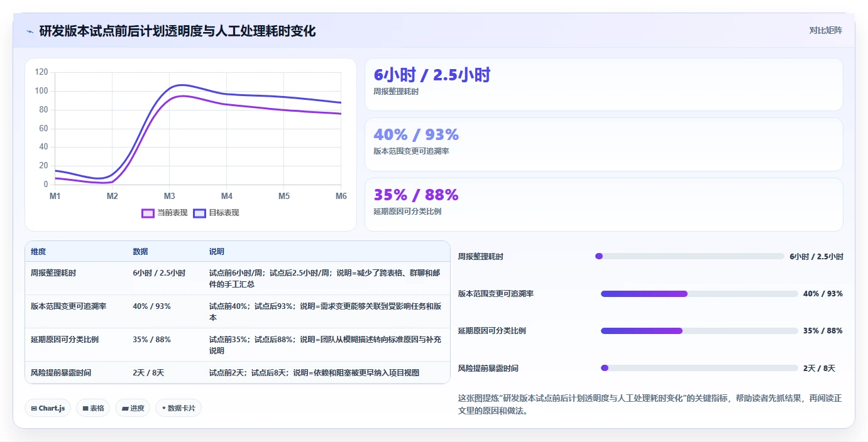
Task: Open the Chart.js tag
Action: coord(48,408)
